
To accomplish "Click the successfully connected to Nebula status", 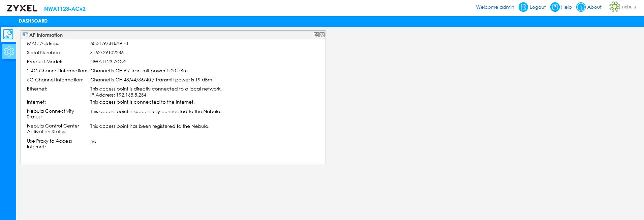I will [x=156, y=111].
